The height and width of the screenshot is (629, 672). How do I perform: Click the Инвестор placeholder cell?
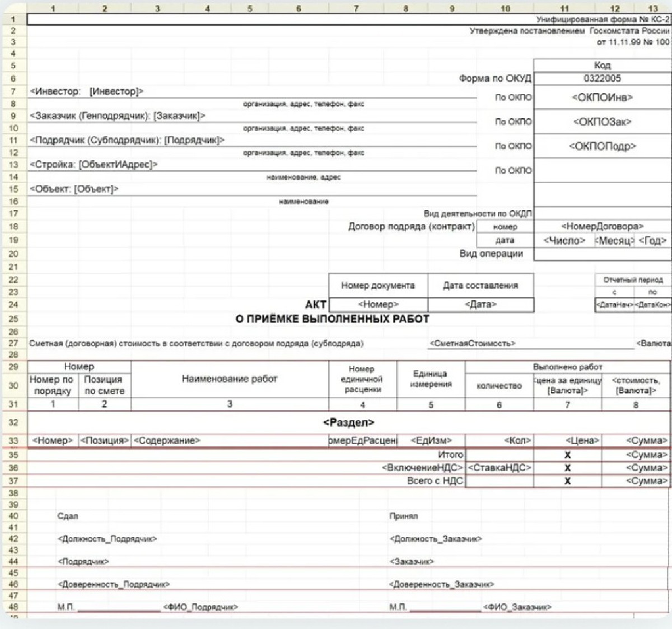pyautogui.click(x=87, y=91)
